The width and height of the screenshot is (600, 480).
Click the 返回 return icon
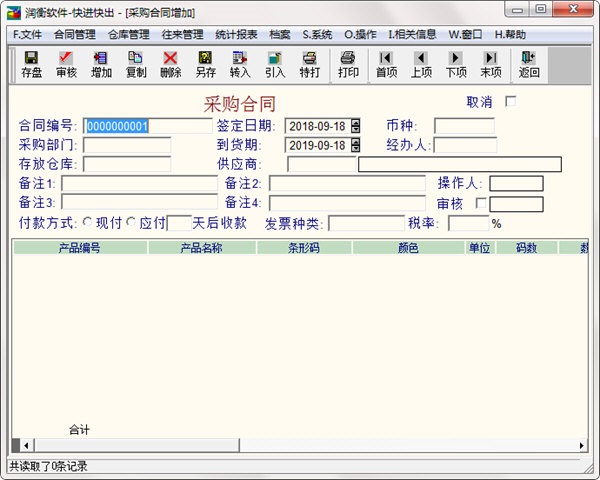529,57
